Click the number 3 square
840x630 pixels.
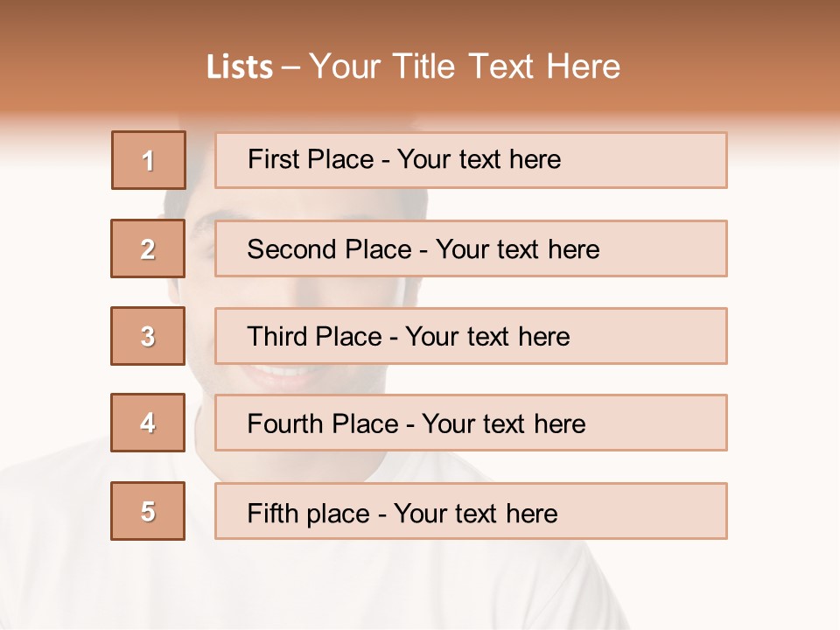148,336
